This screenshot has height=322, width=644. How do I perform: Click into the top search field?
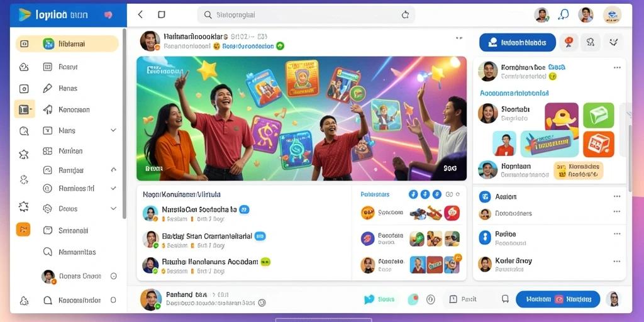[306, 15]
